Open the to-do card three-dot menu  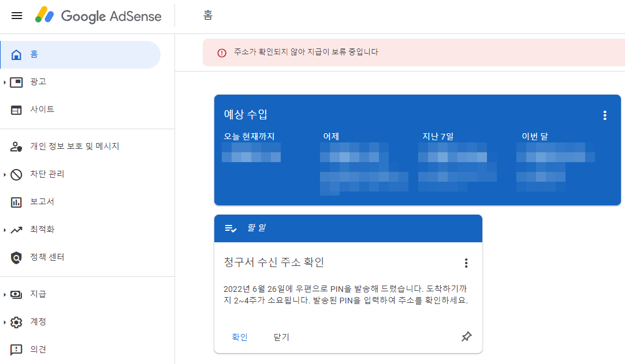[466, 263]
